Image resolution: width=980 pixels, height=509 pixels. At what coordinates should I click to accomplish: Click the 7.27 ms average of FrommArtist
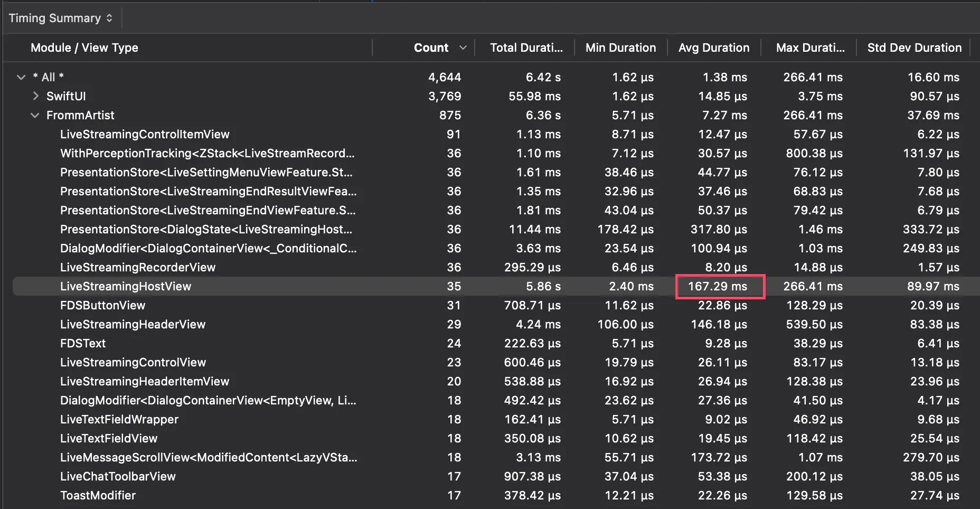(725, 115)
